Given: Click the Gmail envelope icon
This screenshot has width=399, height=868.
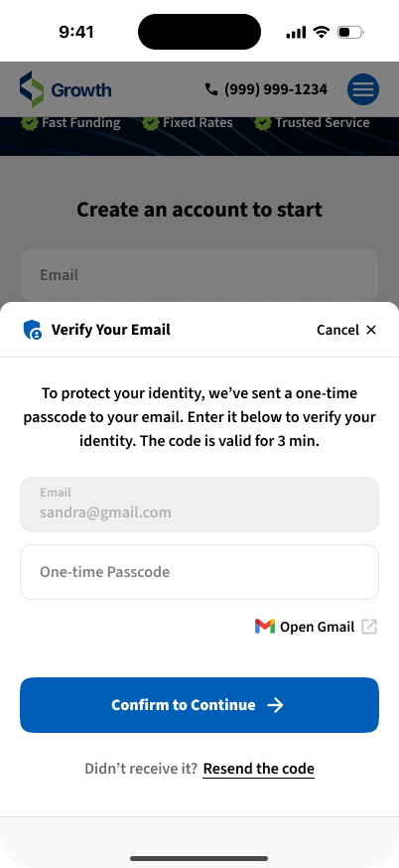Looking at the screenshot, I should pyautogui.click(x=265, y=627).
